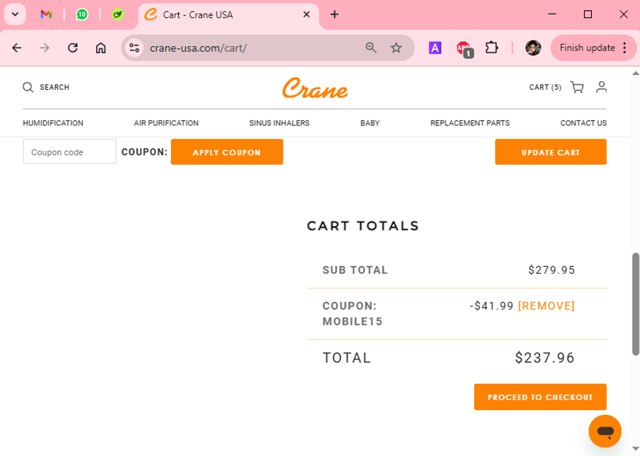Open the orange chat bubble widget
The image size is (640, 456).
tap(605, 431)
